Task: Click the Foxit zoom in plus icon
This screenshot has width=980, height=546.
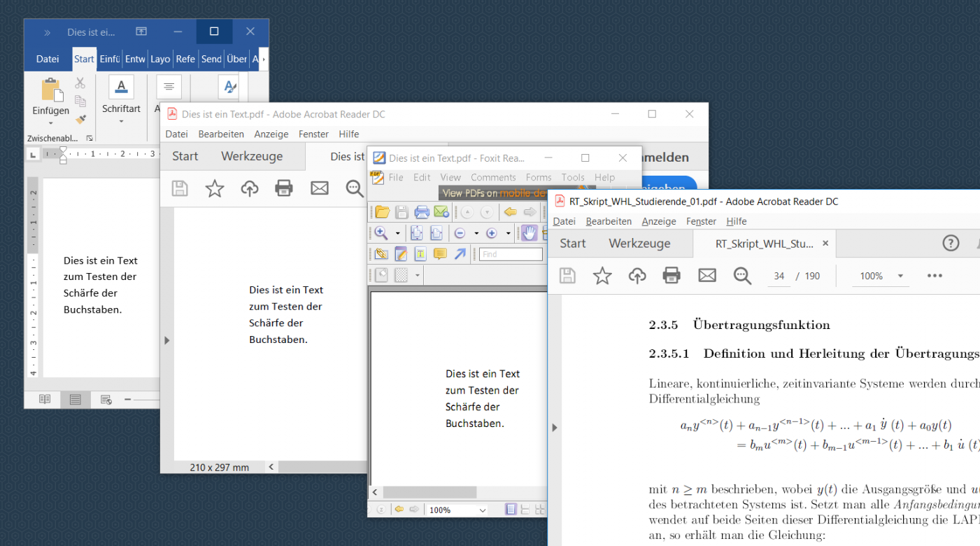Action: [491, 233]
